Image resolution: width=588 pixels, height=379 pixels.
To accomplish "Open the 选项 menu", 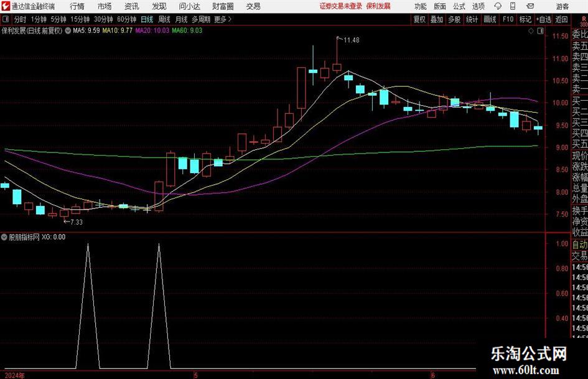I will coord(478,6).
